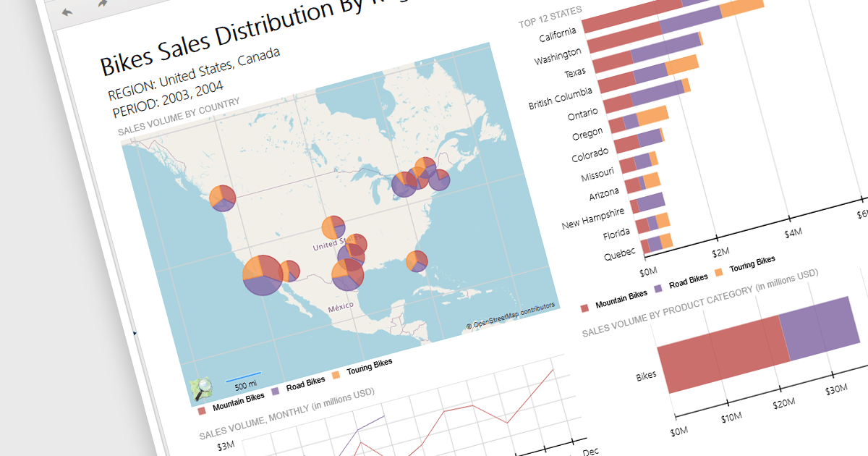The image size is (868, 456).
Task: Select the Touring Bikes orange swatch under the map
Action: click(336, 376)
